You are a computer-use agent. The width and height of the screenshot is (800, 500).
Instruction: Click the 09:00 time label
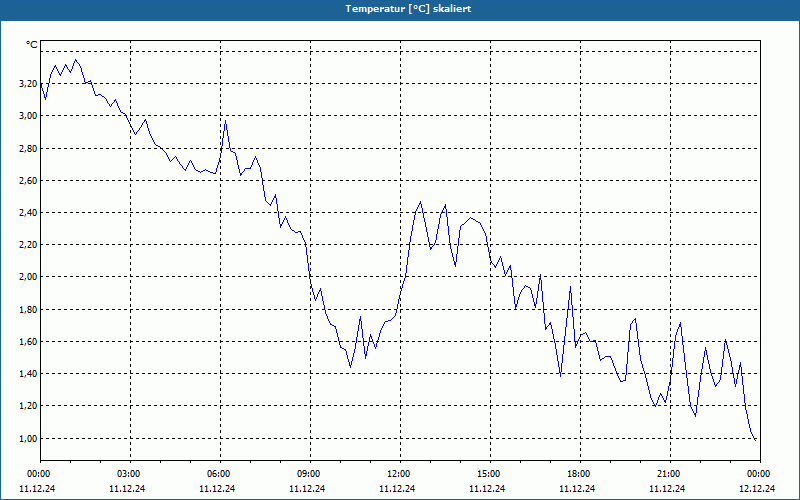pos(310,474)
